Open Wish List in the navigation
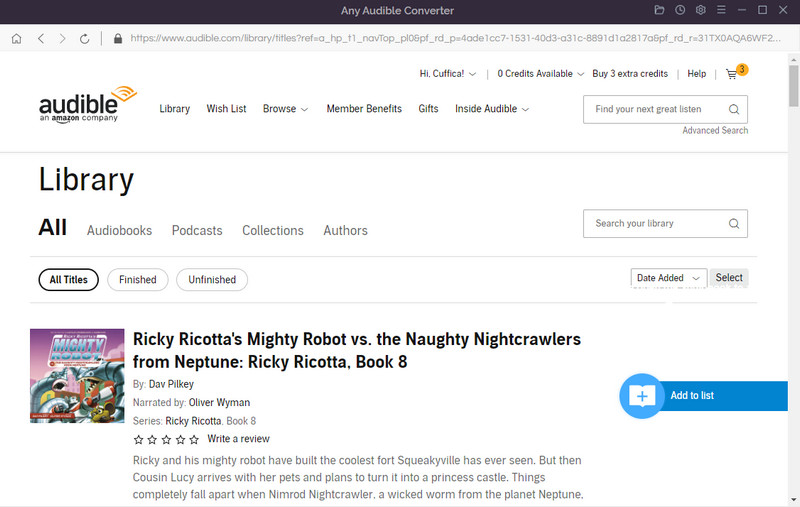This screenshot has height=507, width=800. click(226, 109)
